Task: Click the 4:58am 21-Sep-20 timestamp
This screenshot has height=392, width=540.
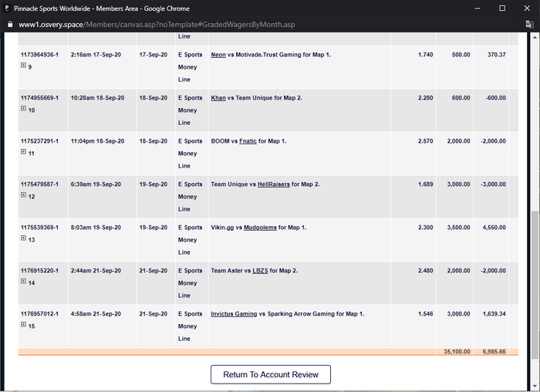Action: pyautogui.click(x=96, y=314)
